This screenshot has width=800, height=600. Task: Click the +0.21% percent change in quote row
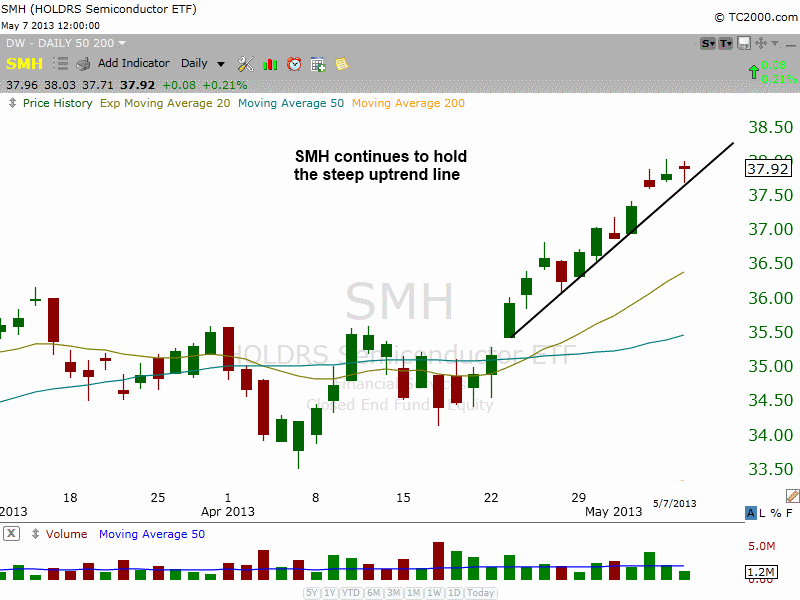[224, 85]
